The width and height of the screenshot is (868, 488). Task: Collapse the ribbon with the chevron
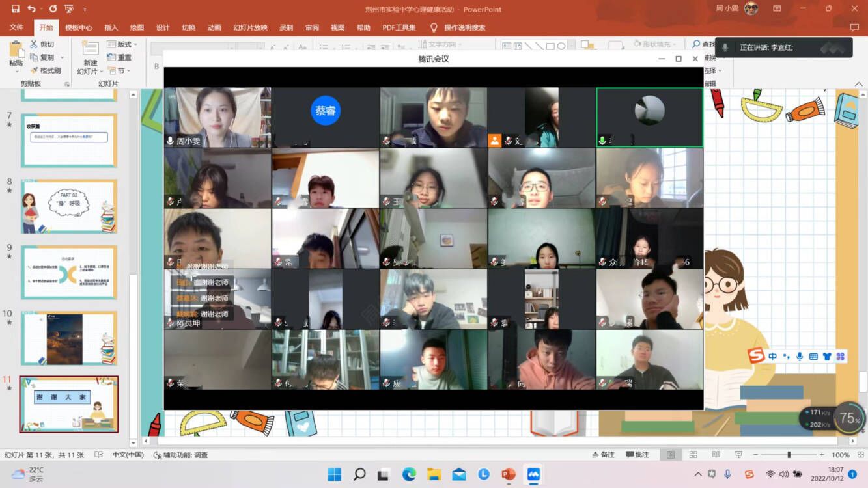pyautogui.click(x=858, y=83)
